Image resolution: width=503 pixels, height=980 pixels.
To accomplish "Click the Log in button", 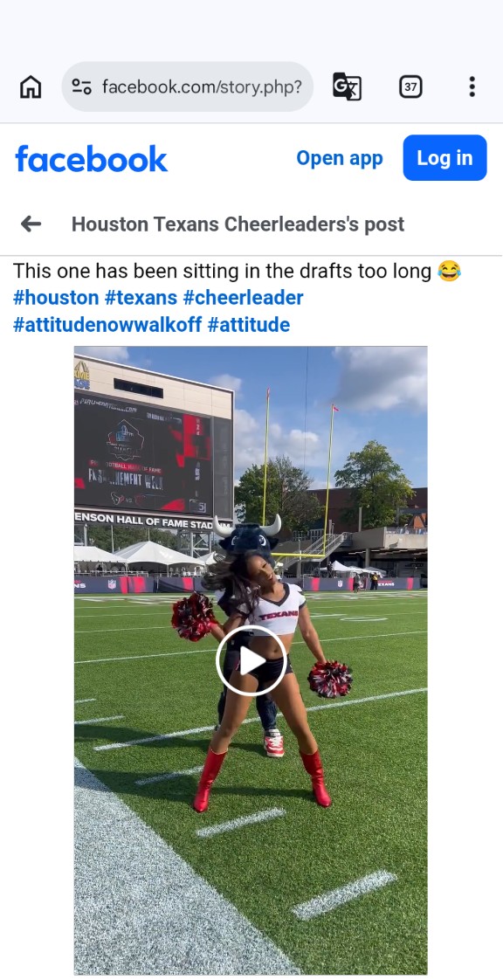I will [x=444, y=158].
